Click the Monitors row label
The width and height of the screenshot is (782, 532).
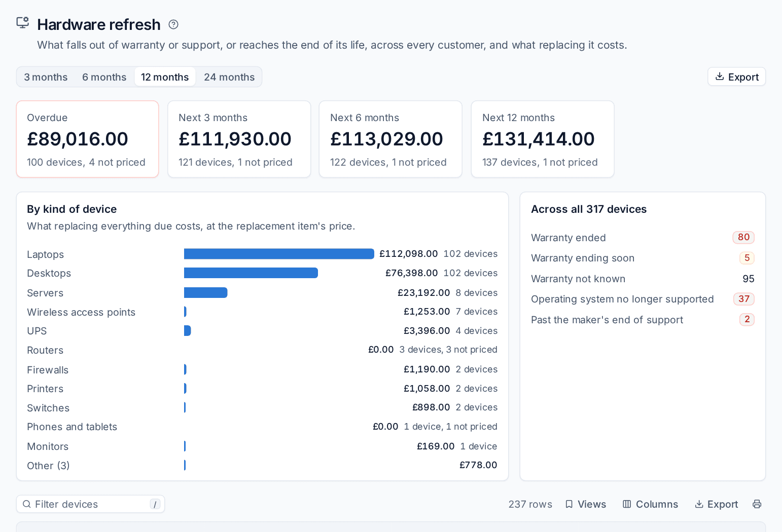(x=48, y=446)
